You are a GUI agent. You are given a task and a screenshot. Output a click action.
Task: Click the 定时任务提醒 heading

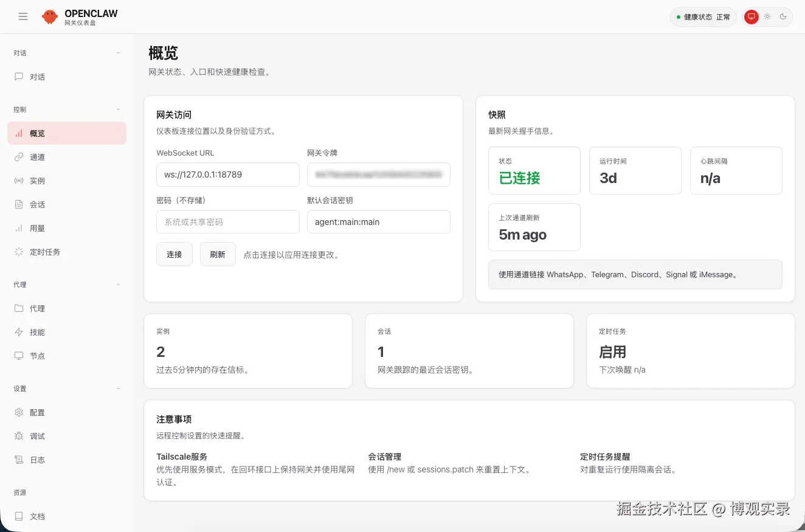[x=605, y=457]
